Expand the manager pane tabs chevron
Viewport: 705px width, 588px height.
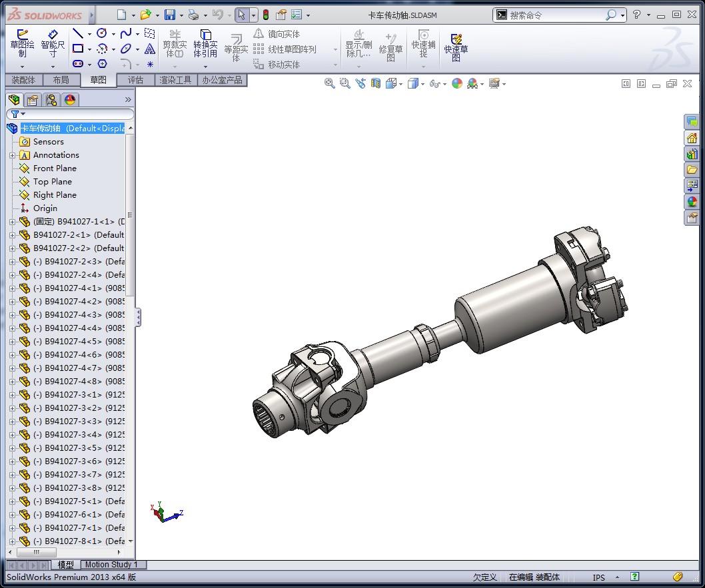pyautogui.click(x=128, y=99)
